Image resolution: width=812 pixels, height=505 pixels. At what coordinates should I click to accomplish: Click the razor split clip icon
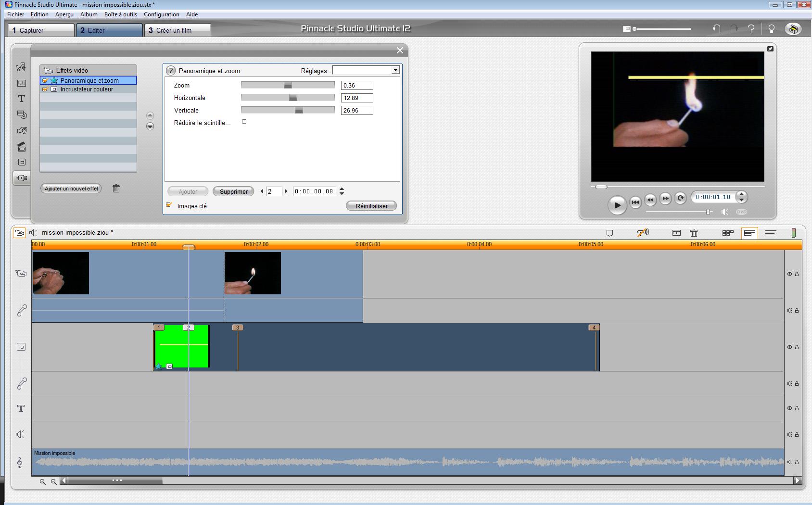676,233
